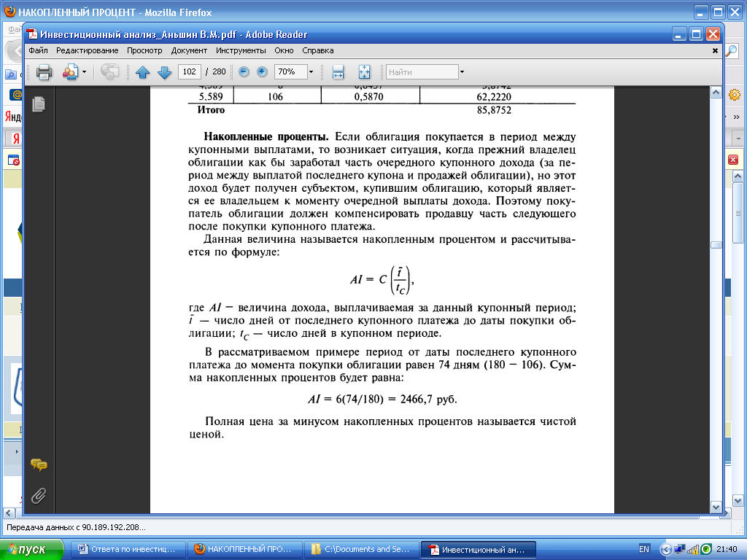
Task: Click the grayed share globe toolbar icon
Action: tap(109, 72)
